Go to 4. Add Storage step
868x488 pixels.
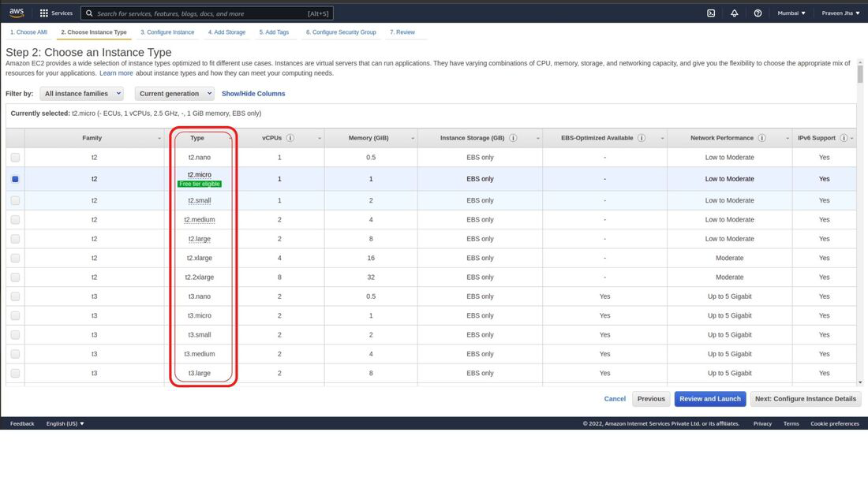click(226, 32)
